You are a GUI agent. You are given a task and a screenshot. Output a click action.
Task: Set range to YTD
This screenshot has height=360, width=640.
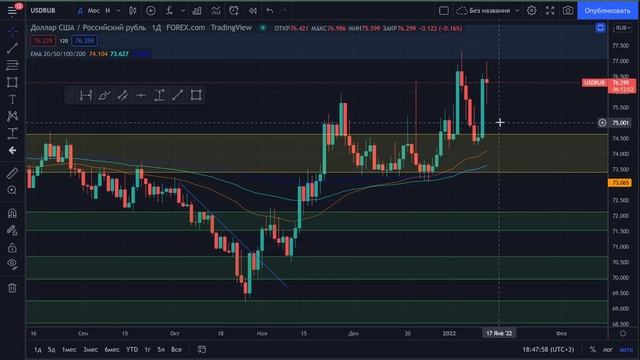132,349
